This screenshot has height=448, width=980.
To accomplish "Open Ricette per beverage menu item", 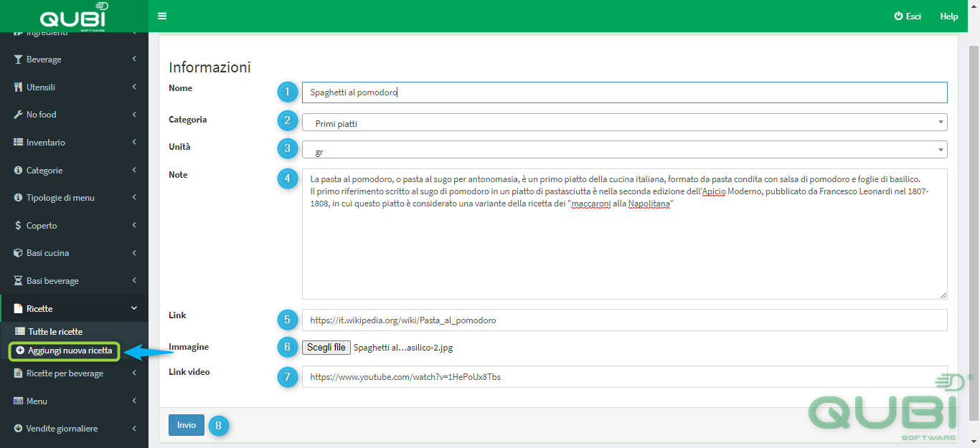I will [74, 373].
